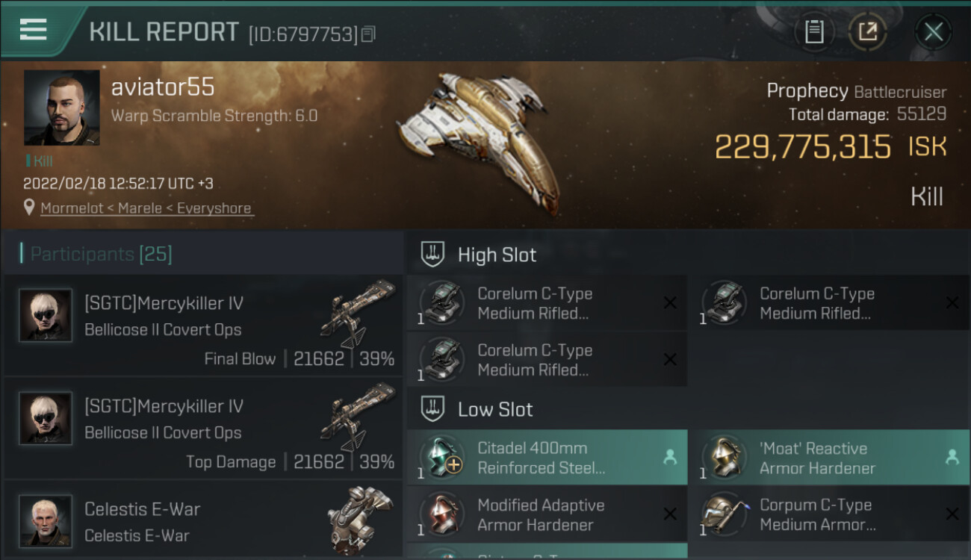This screenshot has width=971, height=560.
Task: Select Citadel 400mm Reinforced Steel module
Action: point(542,458)
